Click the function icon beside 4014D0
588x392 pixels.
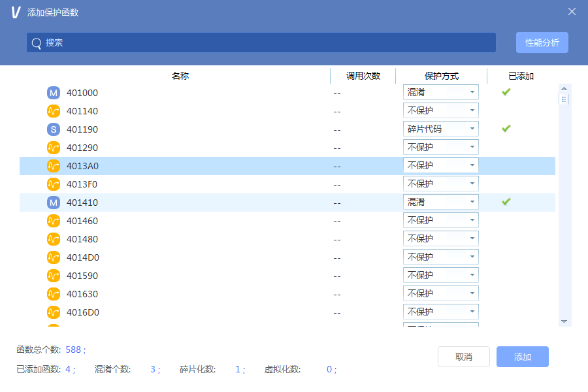coord(54,257)
